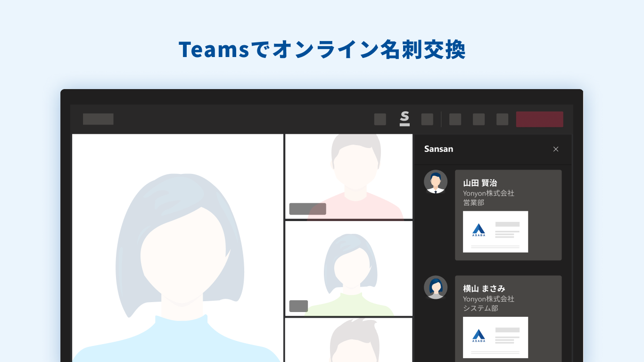Click the name label on pink-shirt tile
Viewport: 644px width, 362px height.
[x=308, y=209]
